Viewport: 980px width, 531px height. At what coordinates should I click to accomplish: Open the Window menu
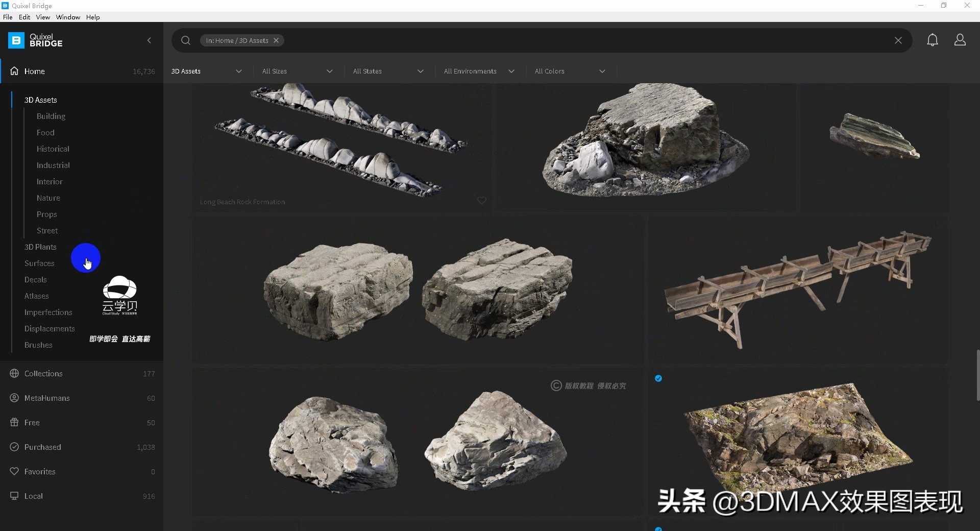tap(68, 17)
